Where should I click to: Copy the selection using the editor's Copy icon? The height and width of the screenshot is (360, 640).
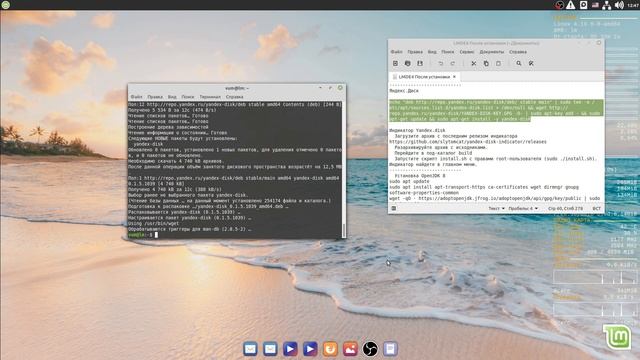coord(486,63)
